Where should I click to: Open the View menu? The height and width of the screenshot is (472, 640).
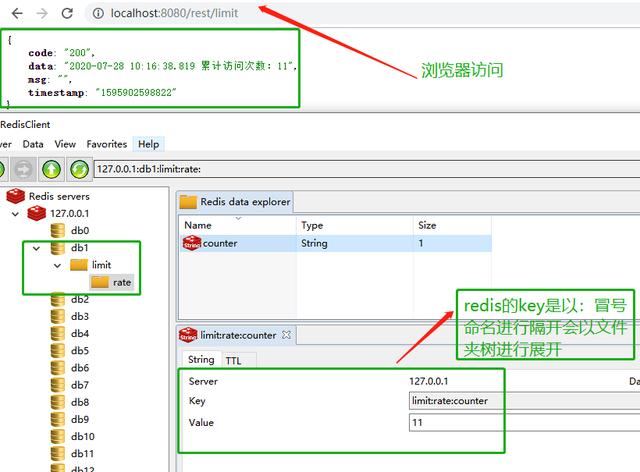coord(65,144)
